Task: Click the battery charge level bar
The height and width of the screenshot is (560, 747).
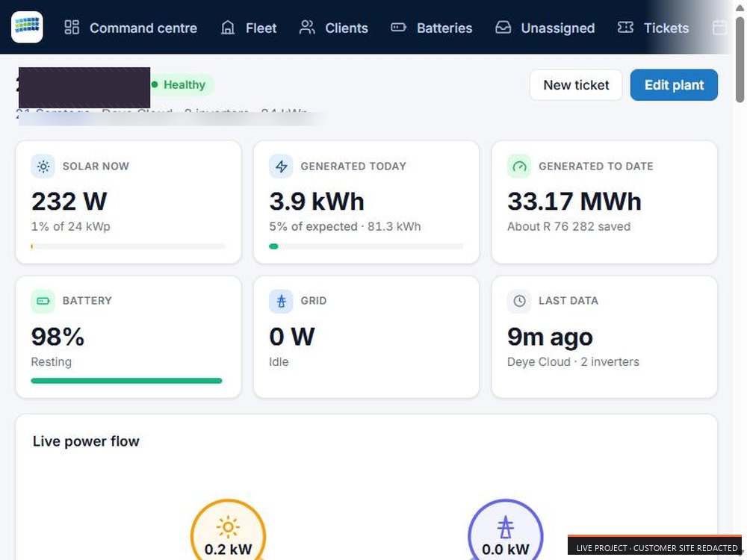Action: click(x=126, y=381)
